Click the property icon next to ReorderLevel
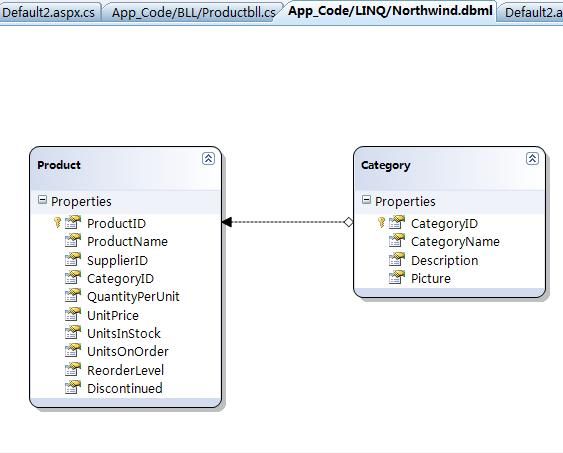Image resolution: width=563 pixels, height=453 pixels. coord(73,369)
